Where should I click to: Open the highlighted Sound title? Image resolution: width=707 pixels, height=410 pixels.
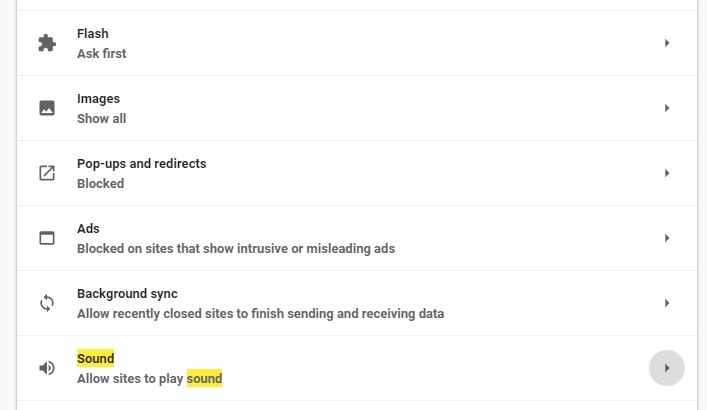[x=96, y=359]
